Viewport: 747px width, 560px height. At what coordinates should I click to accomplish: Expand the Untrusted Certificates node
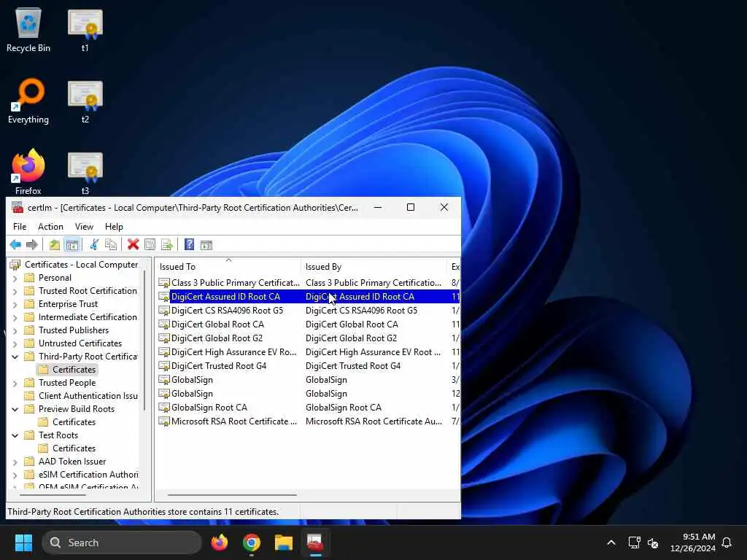click(x=15, y=344)
